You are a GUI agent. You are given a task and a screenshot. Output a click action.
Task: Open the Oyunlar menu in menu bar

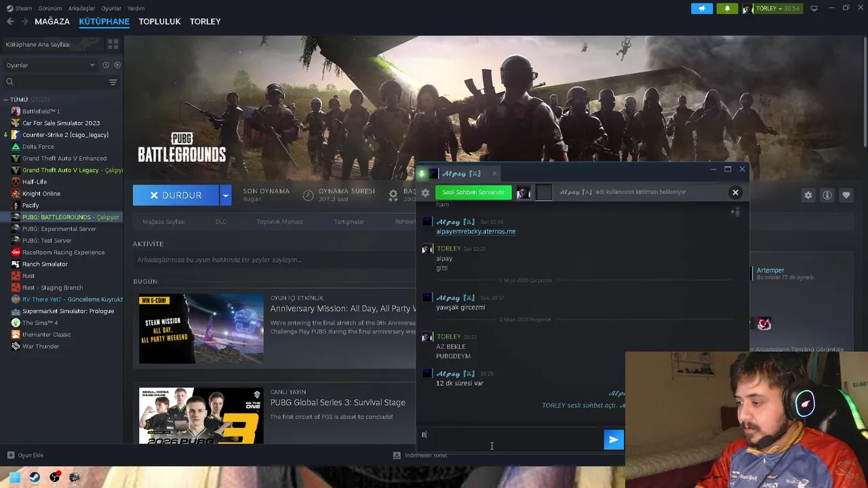point(111,8)
